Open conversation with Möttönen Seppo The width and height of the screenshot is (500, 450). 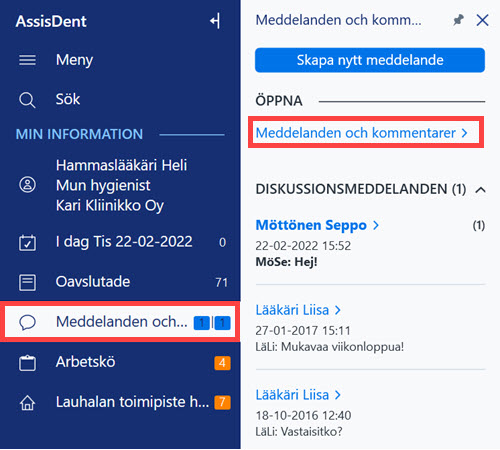(x=317, y=225)
